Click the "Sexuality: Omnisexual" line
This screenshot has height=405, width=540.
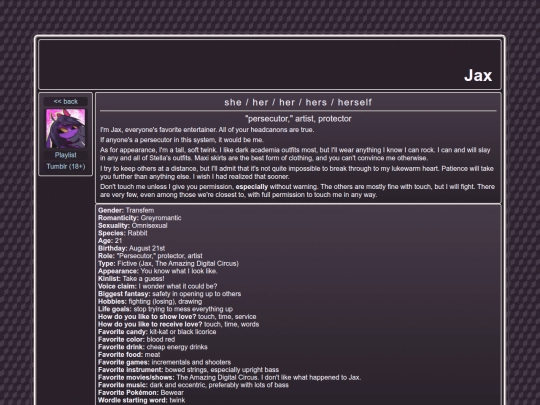pos(133,226)
